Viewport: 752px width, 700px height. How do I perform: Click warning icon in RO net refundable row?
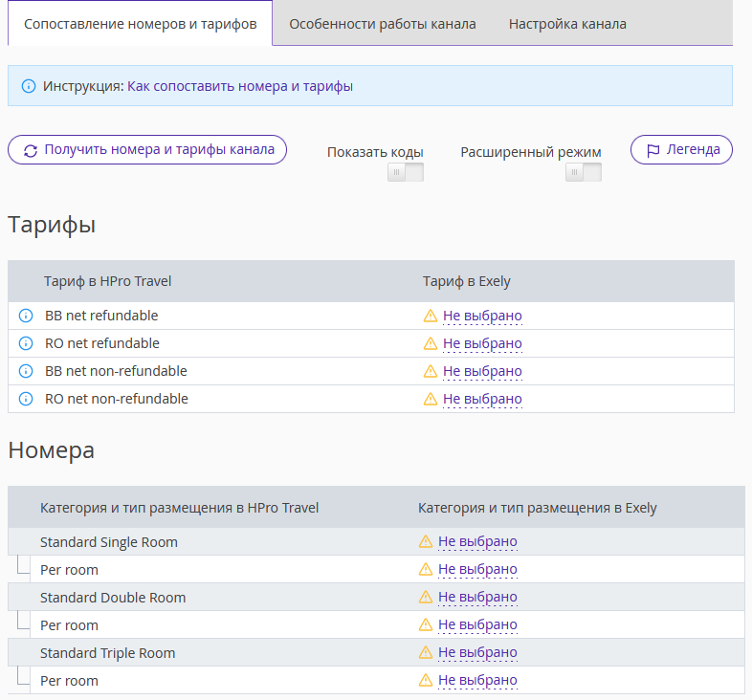click(x=431, y=343)
